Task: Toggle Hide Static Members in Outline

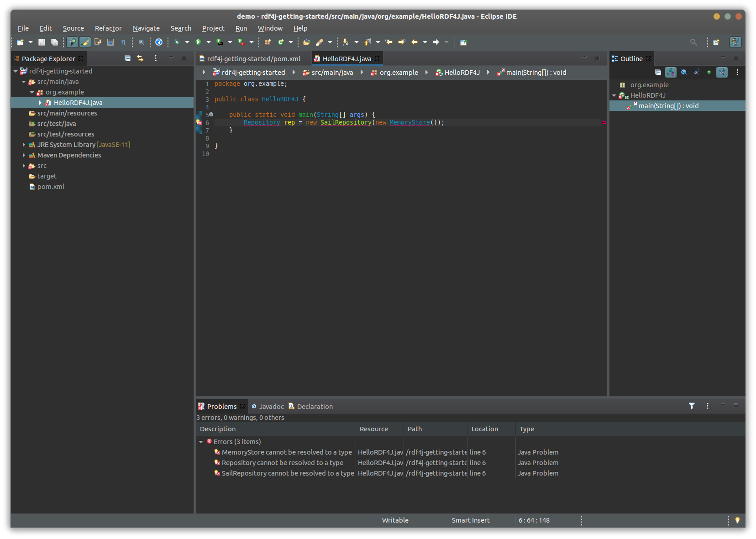Action: (x=696, y=72)
